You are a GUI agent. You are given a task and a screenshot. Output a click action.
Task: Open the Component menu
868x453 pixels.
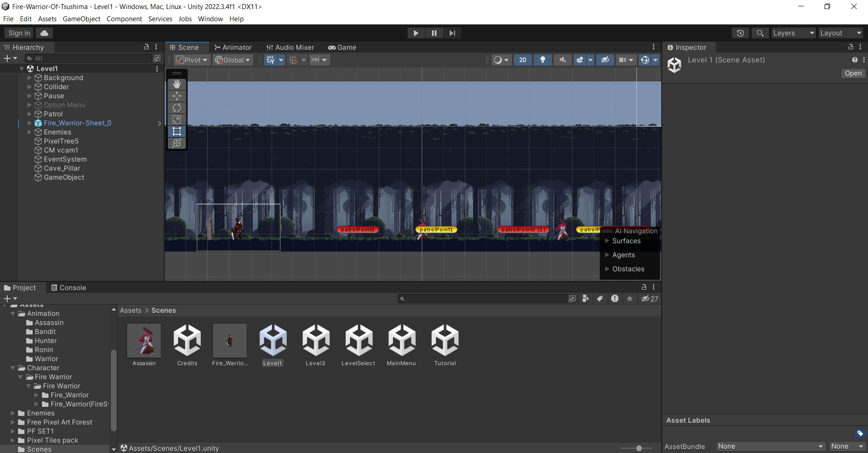124,19
